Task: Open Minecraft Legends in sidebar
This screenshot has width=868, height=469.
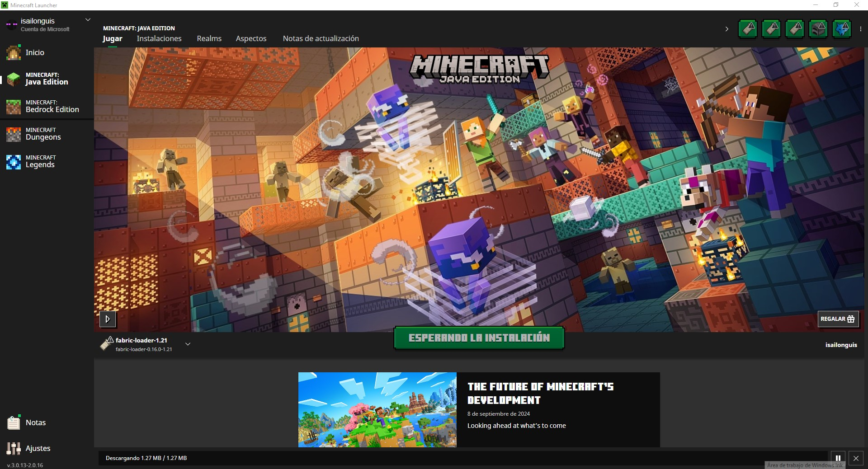Action: 47,161
